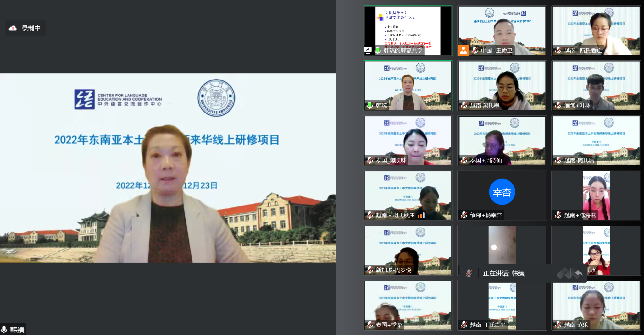Click the reply arrow icon in speaking bar
Viewport: 644px width, 335px height.
tap(578, 273)
